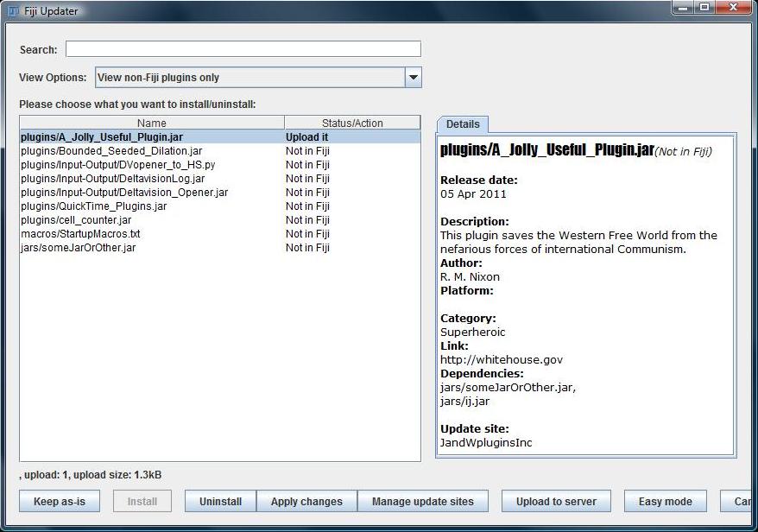Select plugins/Input-Output/DeltavisionLog.jar row
This screenshot has width=758, height=532.
coord(220,179)
